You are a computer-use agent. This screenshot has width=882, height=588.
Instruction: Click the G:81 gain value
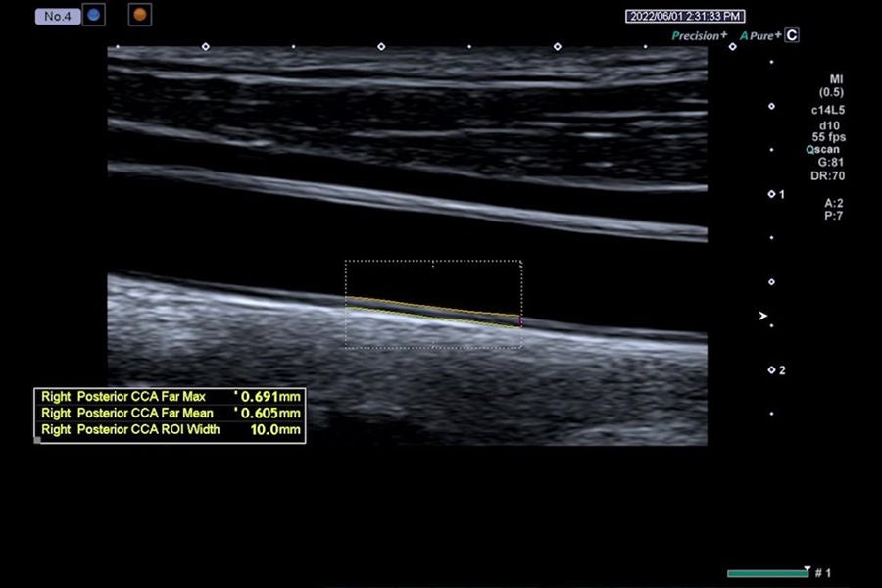831,163
